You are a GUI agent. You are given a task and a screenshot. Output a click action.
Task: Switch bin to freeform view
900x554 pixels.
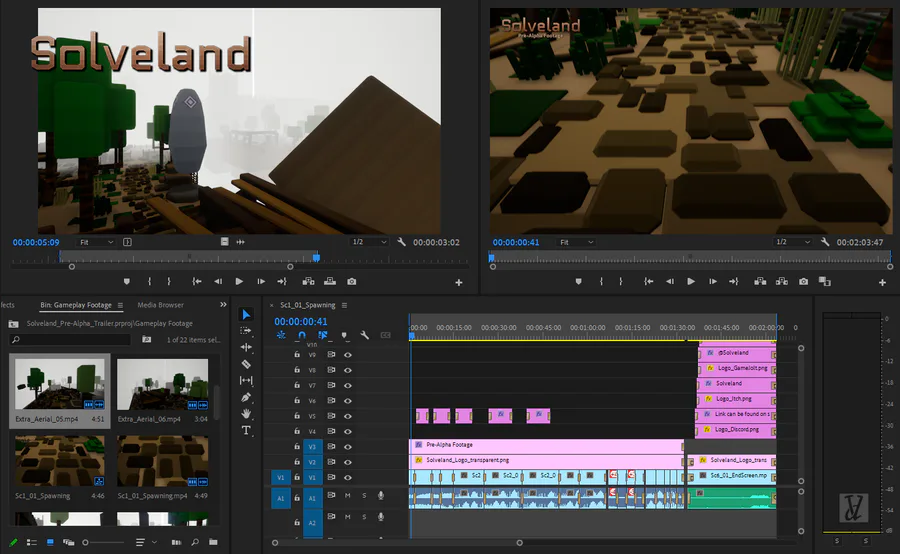point(68,542)
